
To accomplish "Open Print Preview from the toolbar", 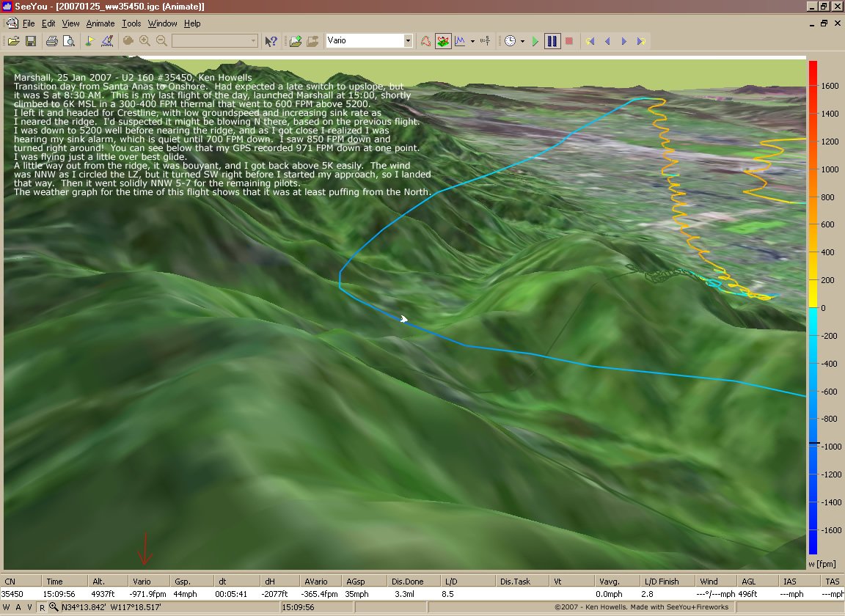I will [68, 41].
